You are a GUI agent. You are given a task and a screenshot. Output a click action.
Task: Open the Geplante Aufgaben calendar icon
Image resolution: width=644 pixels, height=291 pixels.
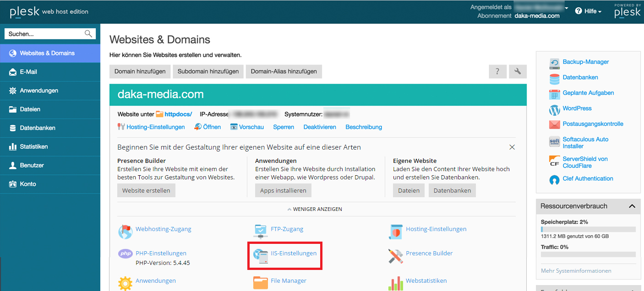pos(555,94)
